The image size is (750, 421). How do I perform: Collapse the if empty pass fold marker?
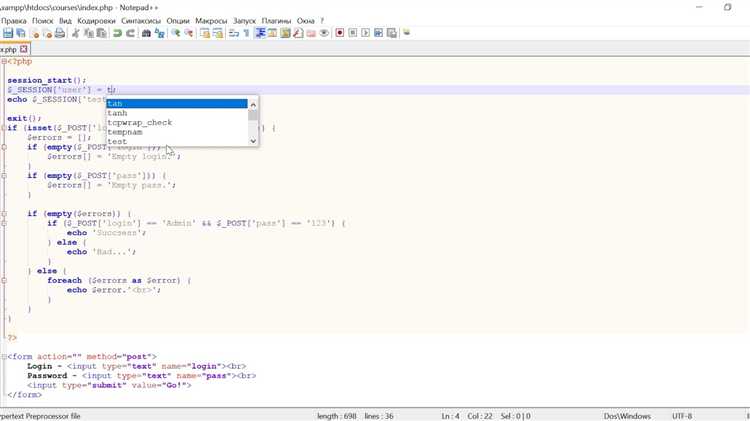[4, 176]
